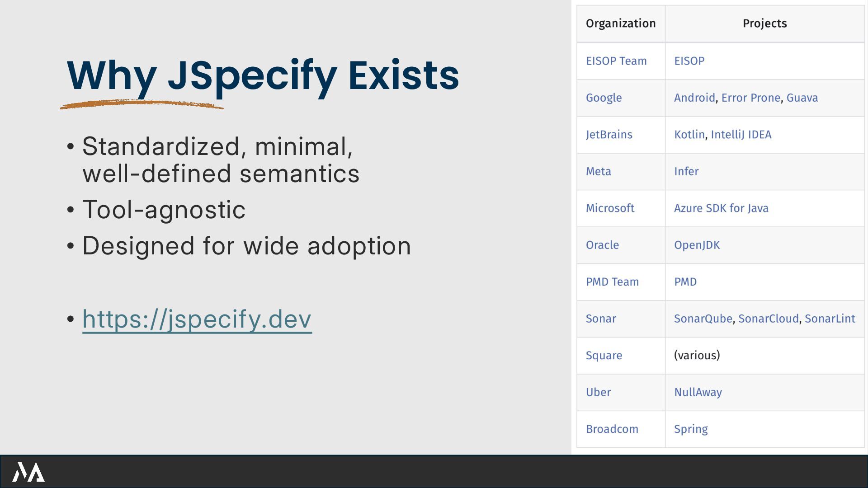Open the SonarQube project link
The height and width of the screenshot is (488, 868).
pyautogui.click(x=703, y=319)
